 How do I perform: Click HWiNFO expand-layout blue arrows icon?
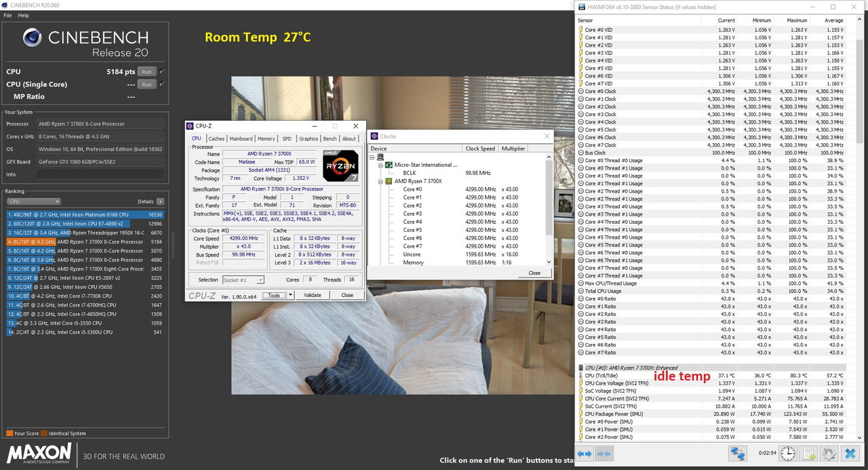(584, 454)
